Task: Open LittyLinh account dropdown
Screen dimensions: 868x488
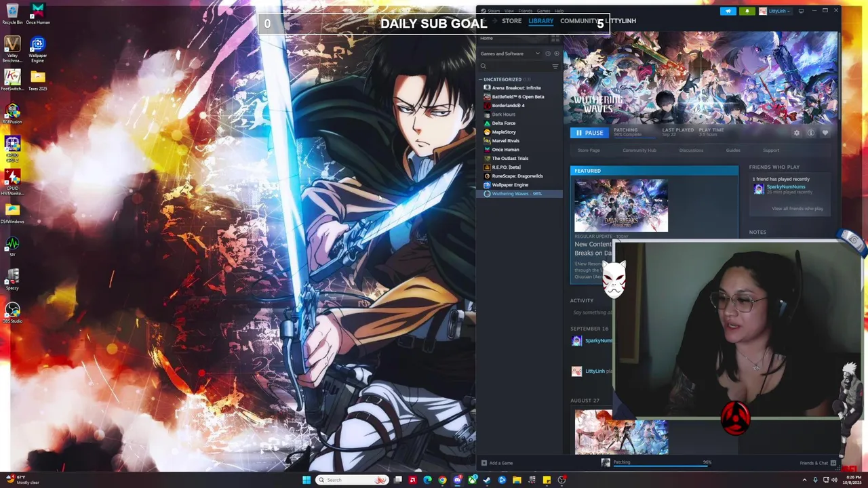Action: 775,11
